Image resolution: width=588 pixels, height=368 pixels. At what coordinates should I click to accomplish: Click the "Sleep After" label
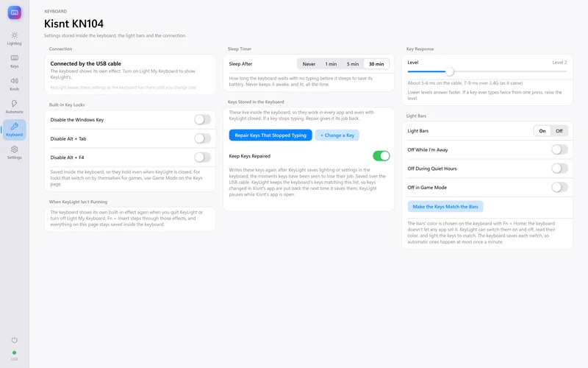[x=240, y=64]
